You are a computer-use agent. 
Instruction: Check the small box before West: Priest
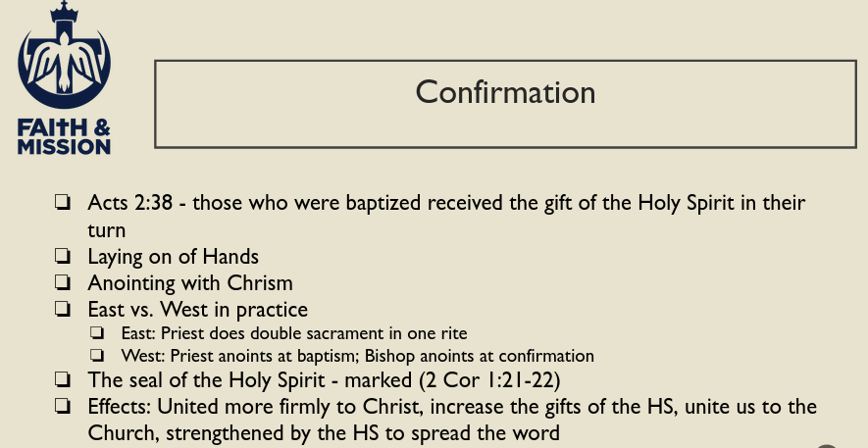97,356
